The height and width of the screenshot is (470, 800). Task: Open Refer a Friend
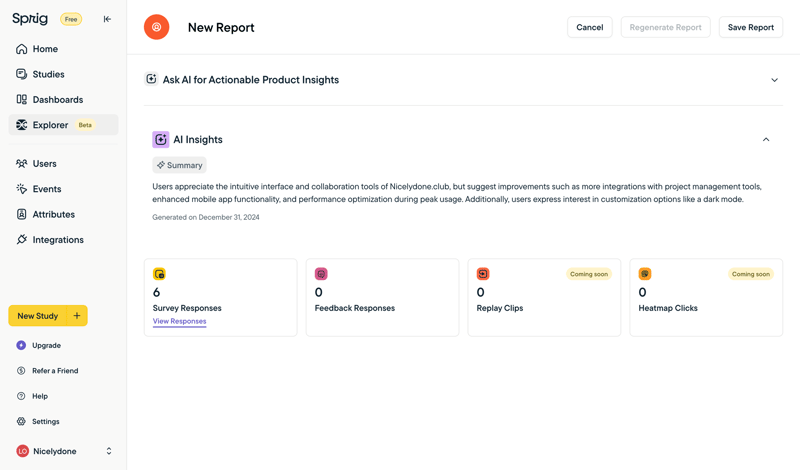pyautogui.click(x=55, y=371)
